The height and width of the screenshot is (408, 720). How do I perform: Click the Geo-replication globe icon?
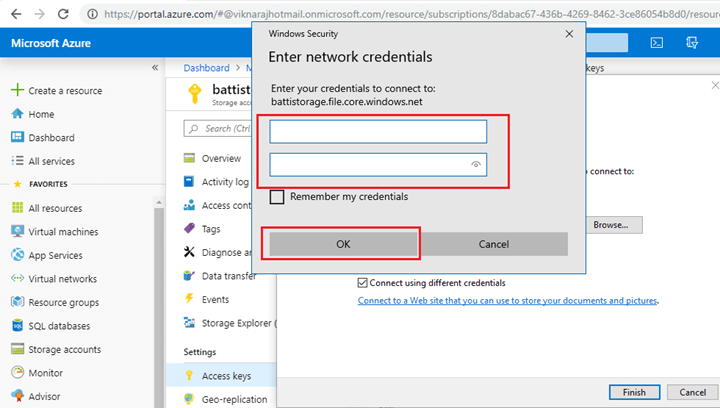pos(189,399)
